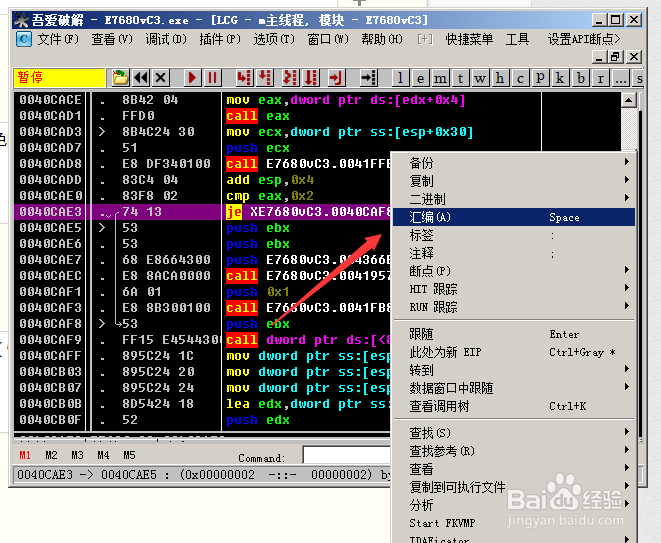This screenshot has height=543, width=661.
Task: Open the 文件(F) menu
Action: [x=58, y=39]
